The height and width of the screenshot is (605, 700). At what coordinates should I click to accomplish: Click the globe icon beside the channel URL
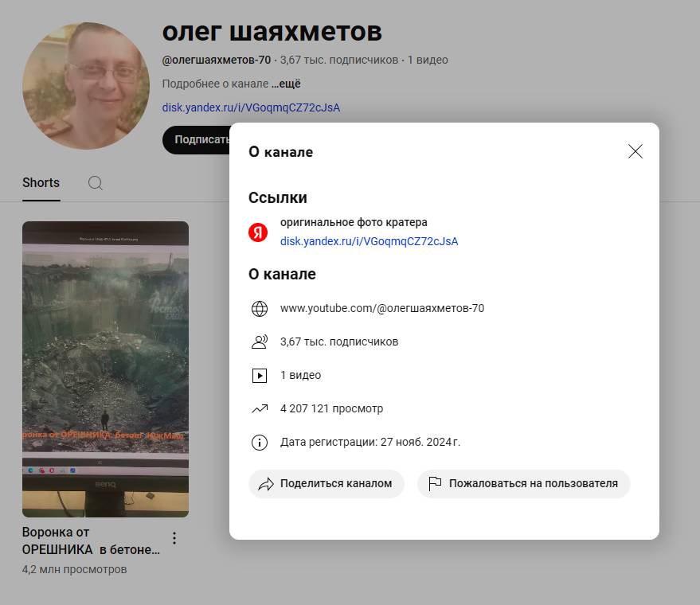click(x=260, y=309)
